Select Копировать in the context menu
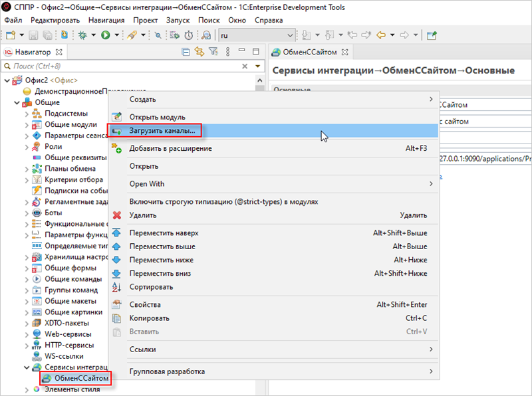This screenshot has height=396, width=532. tap(149, 318)
